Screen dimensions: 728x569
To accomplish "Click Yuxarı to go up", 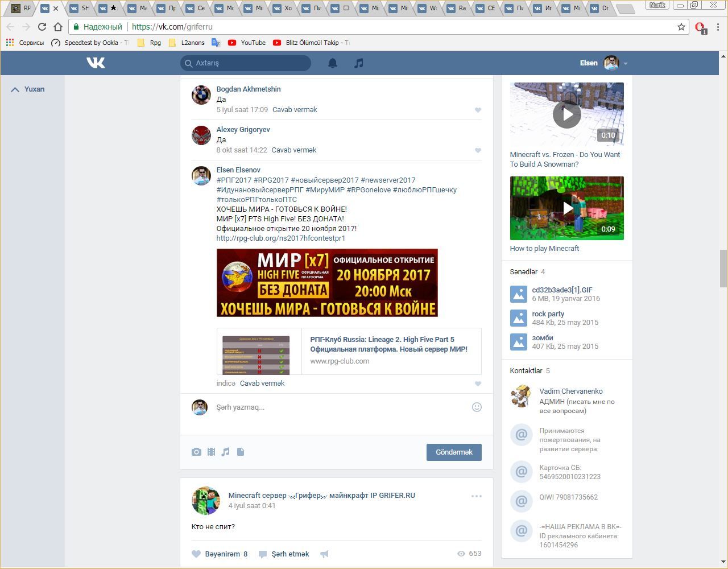I will tap(28, 89).
